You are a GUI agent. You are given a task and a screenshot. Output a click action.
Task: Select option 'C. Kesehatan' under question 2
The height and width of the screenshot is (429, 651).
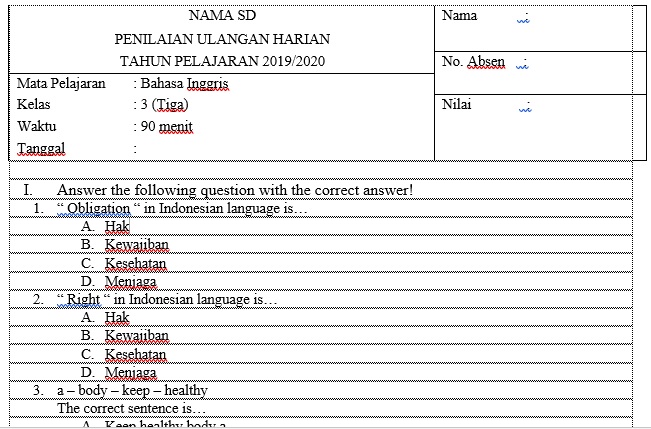[124, 354]
